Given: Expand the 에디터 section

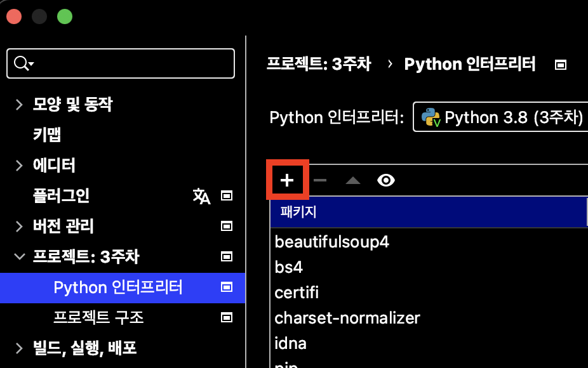Looking at the screenshot, I should [x=19, y=165].
